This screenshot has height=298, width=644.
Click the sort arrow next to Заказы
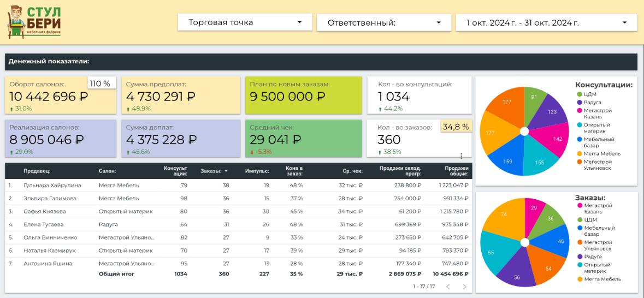pyautogui.click(x=226, y=171)
